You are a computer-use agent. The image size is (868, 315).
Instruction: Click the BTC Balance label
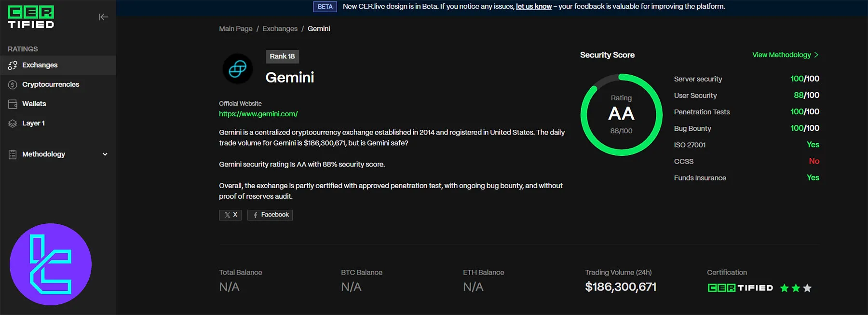(362, 273)
